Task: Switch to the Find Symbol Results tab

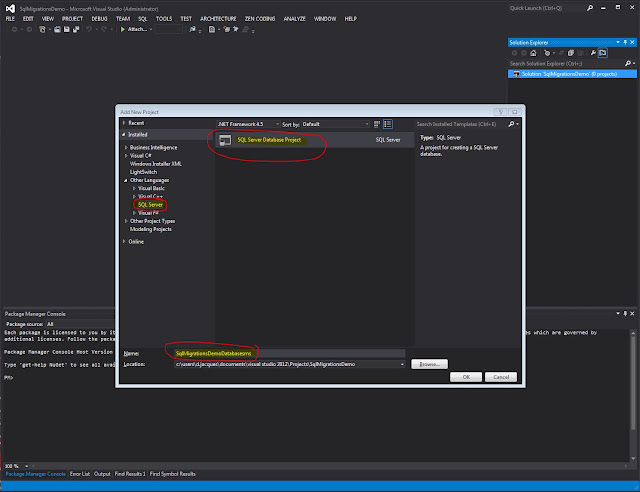Action: coord(173,474)
